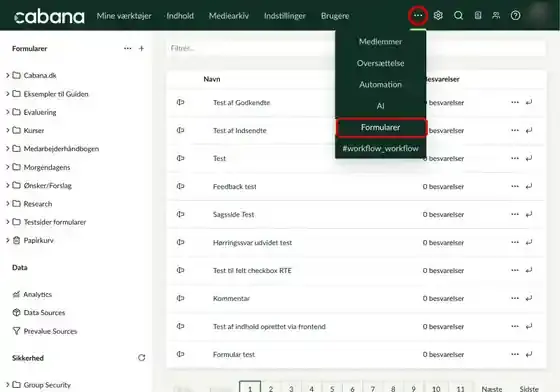The width and height of the screenshot is (560, 392).
Task: Open Formularer section options dots
Action: [x=128, y=49]
